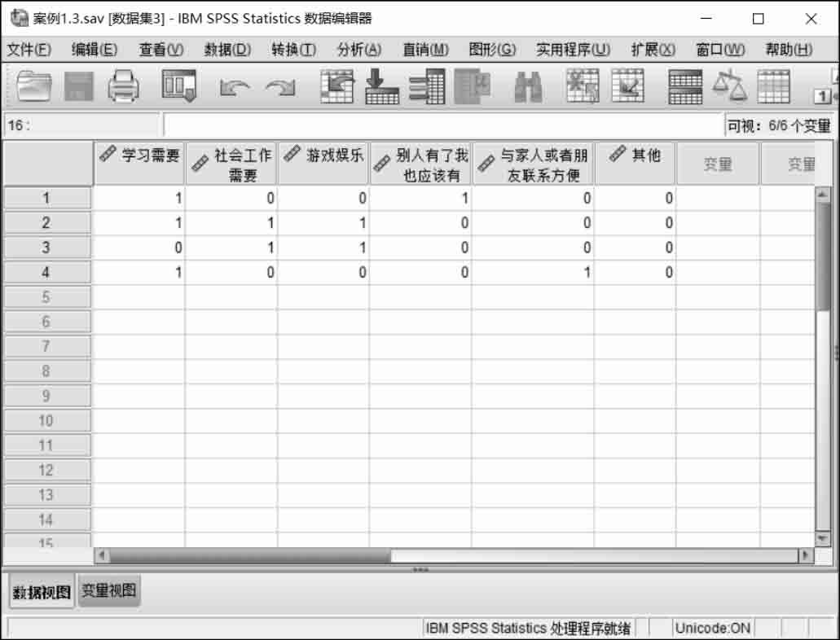
Task: Click the Weight cases scale icon
Action: click(x=730, y=86)
